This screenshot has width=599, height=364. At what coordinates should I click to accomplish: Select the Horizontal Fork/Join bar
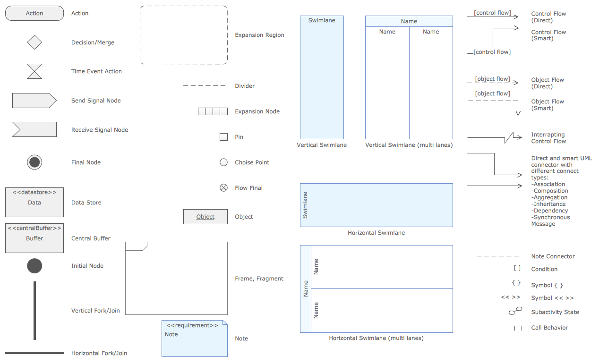pos(34,353)
